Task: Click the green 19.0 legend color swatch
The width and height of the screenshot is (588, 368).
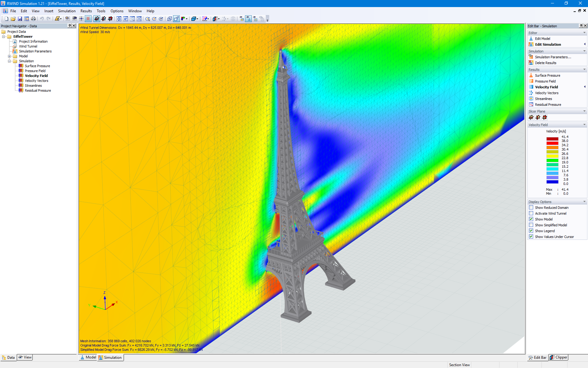Action: 552,160
